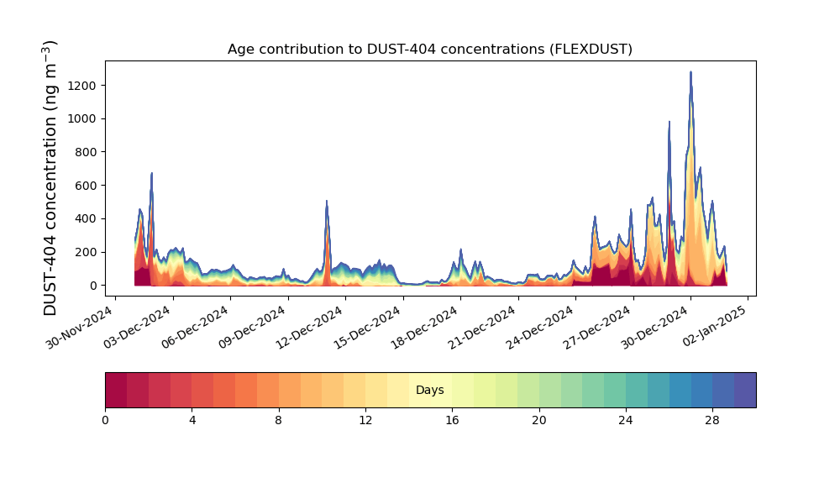Click the x-axis date 06-Dec-2024
The image size is (840, 504).
tap(195, 328)
